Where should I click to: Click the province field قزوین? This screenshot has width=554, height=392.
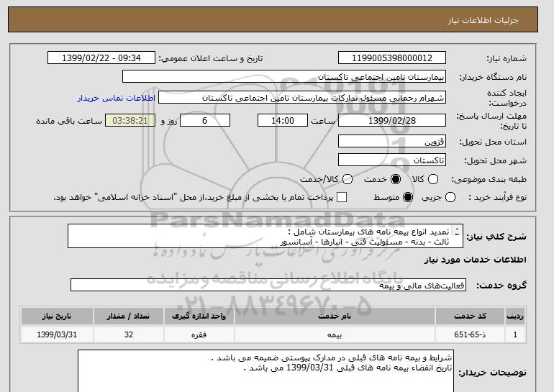coord(392,141)
